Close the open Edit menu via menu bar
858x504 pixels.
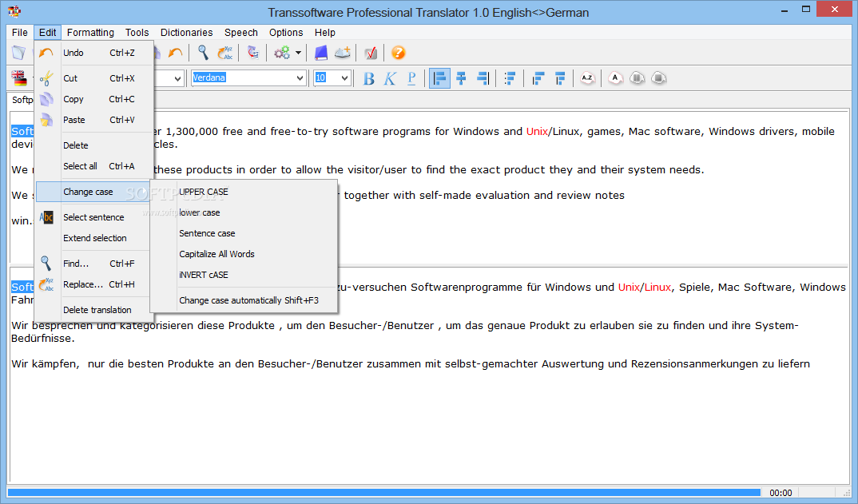coord(48,32)
